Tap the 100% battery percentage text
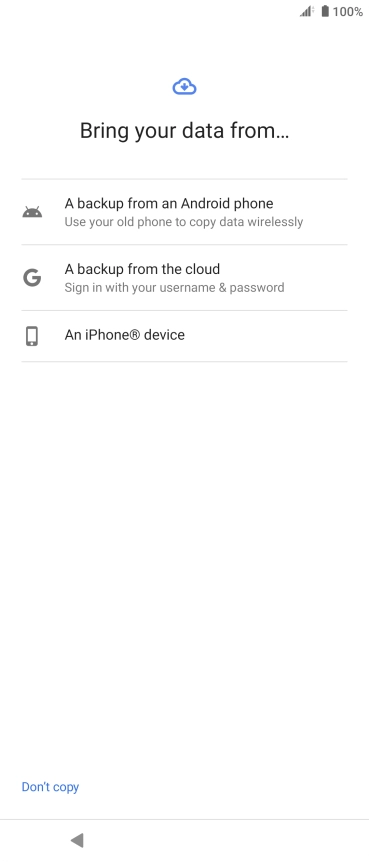Viewport: 369px width, 862px height. coord(348,12)
